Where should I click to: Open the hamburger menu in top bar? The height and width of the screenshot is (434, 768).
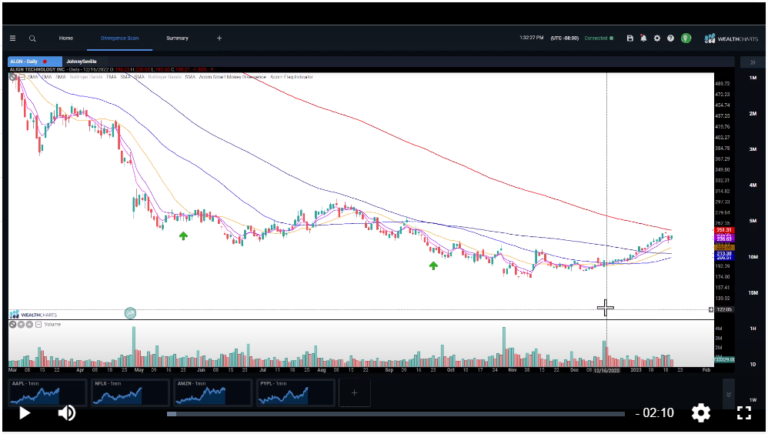13,38
